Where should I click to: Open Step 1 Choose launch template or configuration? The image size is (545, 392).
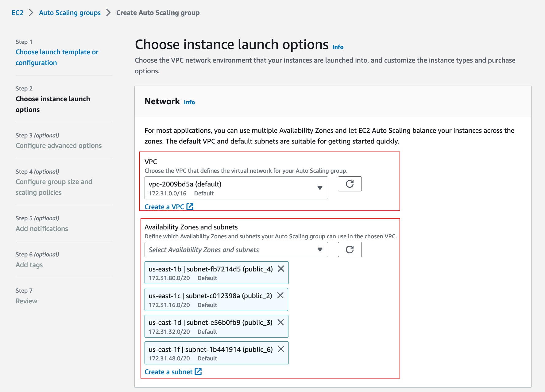(x=57, y=57)
